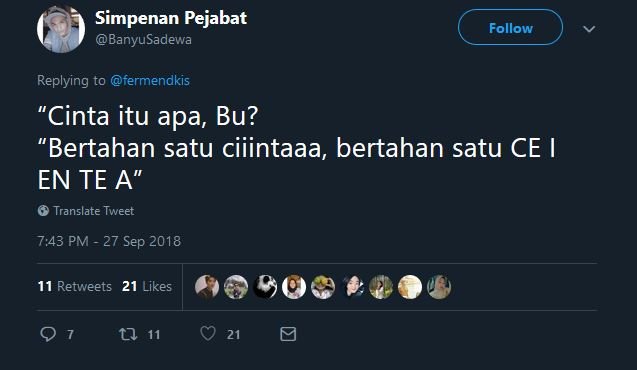Click the globe icon beside Translate Tweet

tap(43, 210)
